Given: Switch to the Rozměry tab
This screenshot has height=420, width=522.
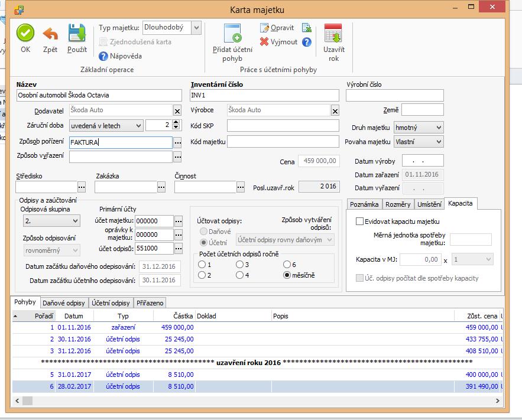Looking at the screenshot, I should (398, 204).
